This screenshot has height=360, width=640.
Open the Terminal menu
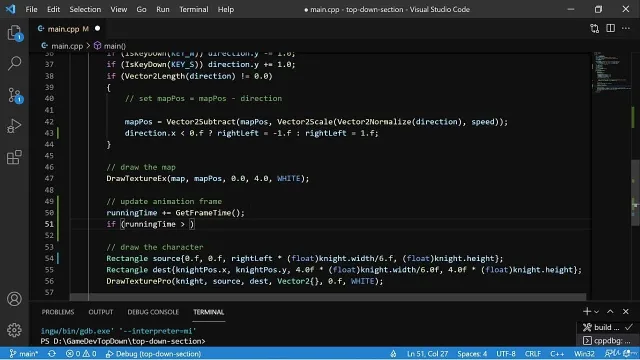(x=193, y=9)
